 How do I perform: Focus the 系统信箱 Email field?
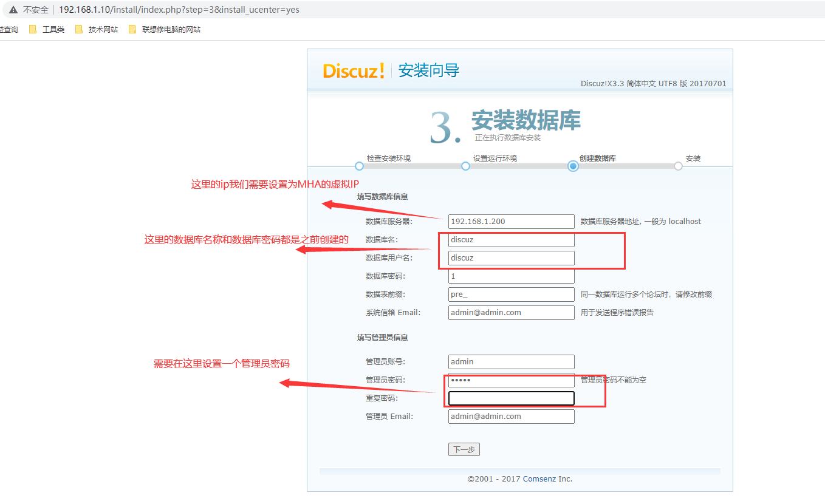click(x=511, y=313)
